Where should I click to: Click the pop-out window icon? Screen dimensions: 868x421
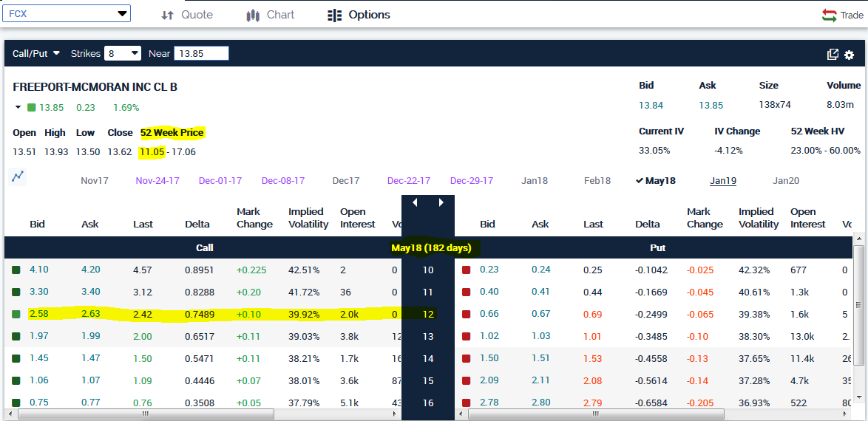coord(833,55)
